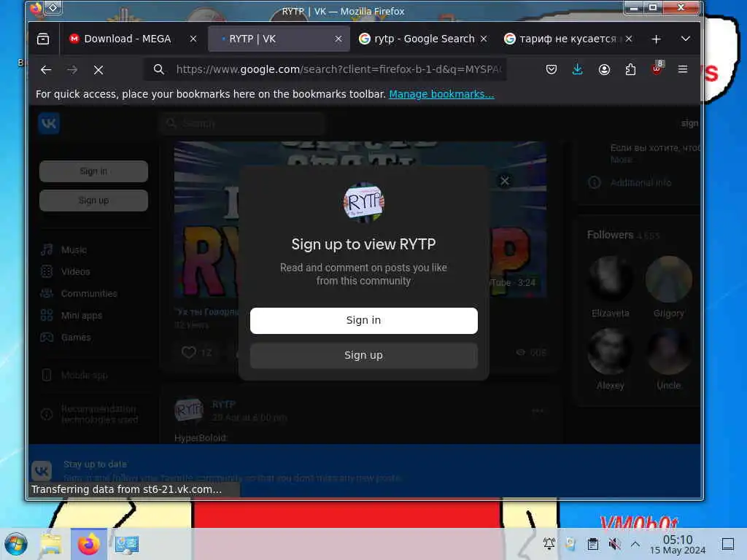Open the Firefox hamburger menu
The image size is (747, 560).
[683, 69]
